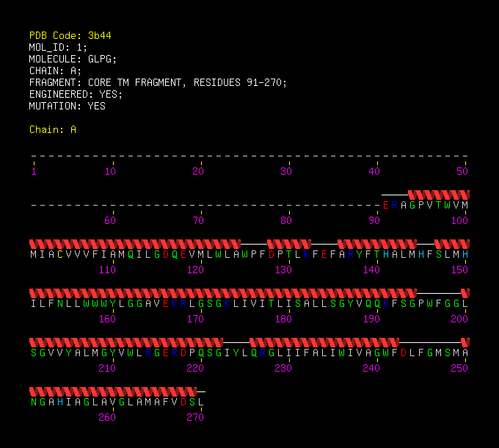This screenshot has width=499, height=448.
Task: Click sequence position label 160
Action: pyautogui.click(x=107, y=319)
